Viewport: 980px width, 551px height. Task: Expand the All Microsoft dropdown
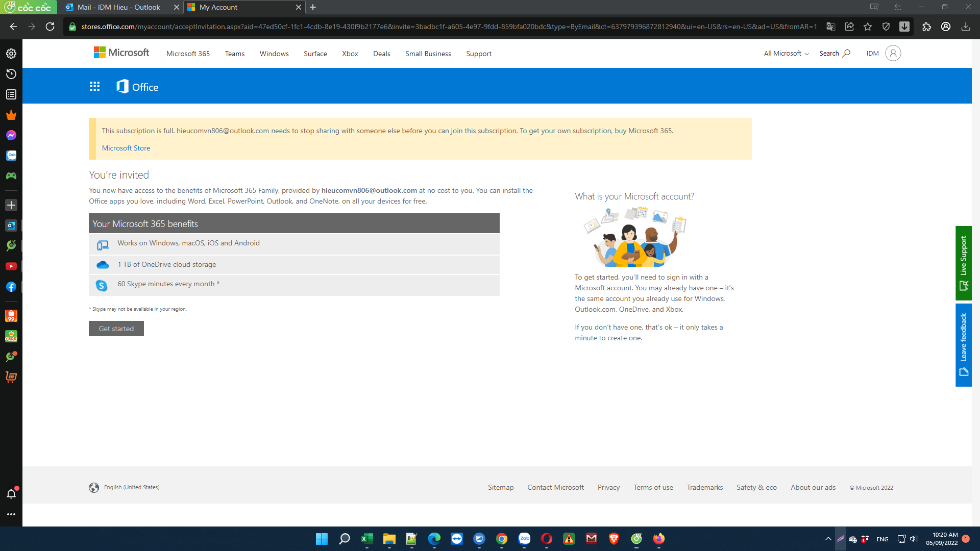pyautogui.click(x=786, y=53)
